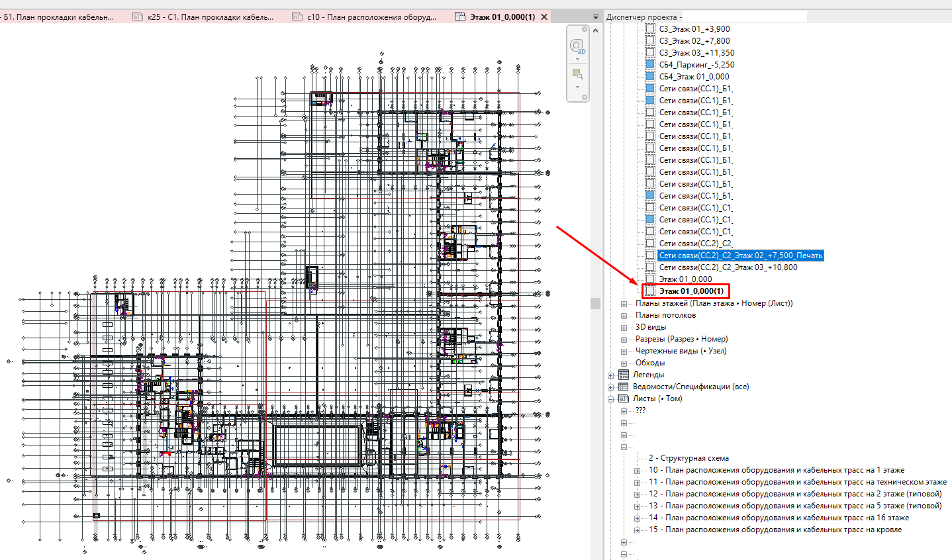Click view icon beside bold Этаж 01_0,000(1) row
This screenshot has width=952, height=560.
coord(650,291)
